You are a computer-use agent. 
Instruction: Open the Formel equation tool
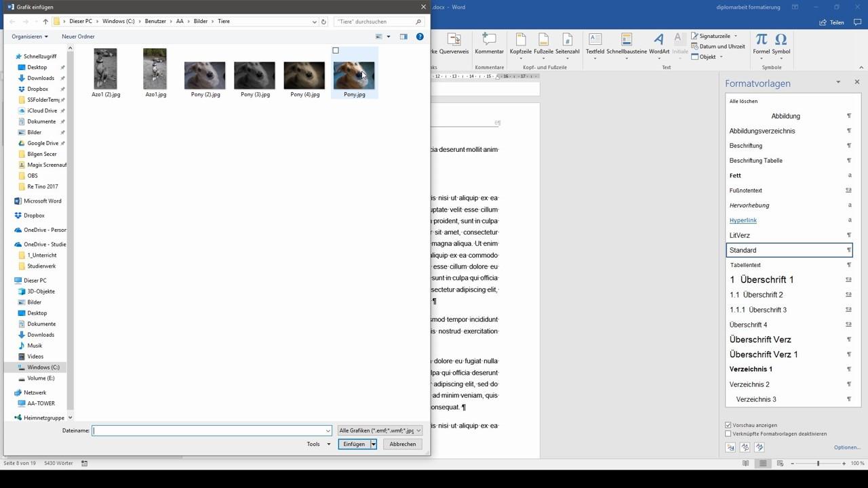click(x=761, y=43)
